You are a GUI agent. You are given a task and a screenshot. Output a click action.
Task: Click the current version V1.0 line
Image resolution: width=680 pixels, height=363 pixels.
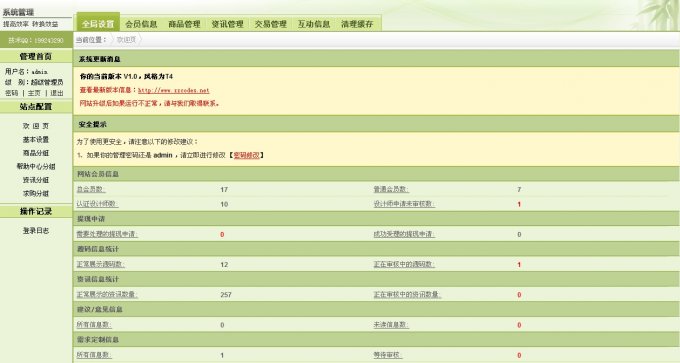pyautogui.click(x=126, y=76)
